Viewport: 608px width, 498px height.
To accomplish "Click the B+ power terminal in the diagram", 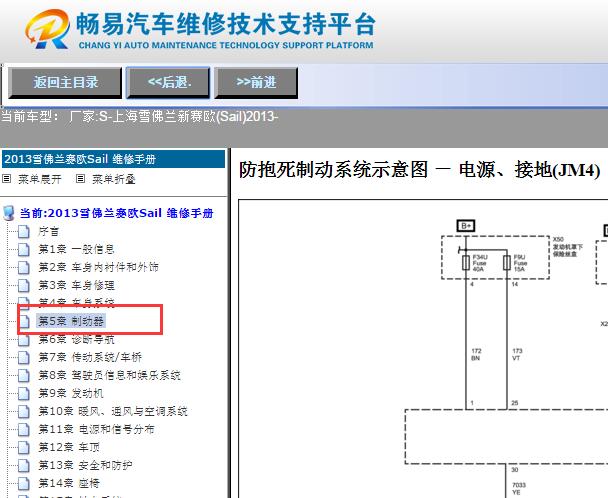I will coord(466,226).
